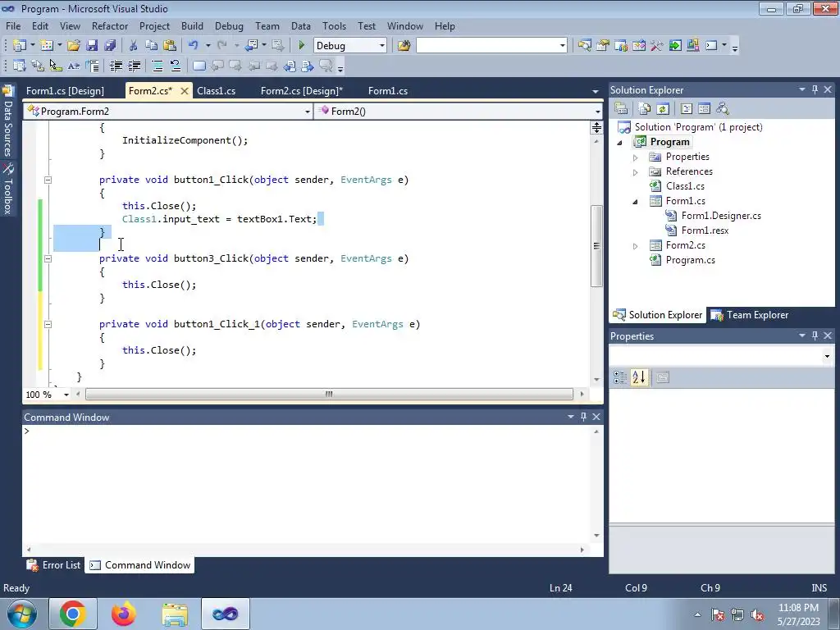Click the View Designer icon in Solution Explorer

(704, 109)
